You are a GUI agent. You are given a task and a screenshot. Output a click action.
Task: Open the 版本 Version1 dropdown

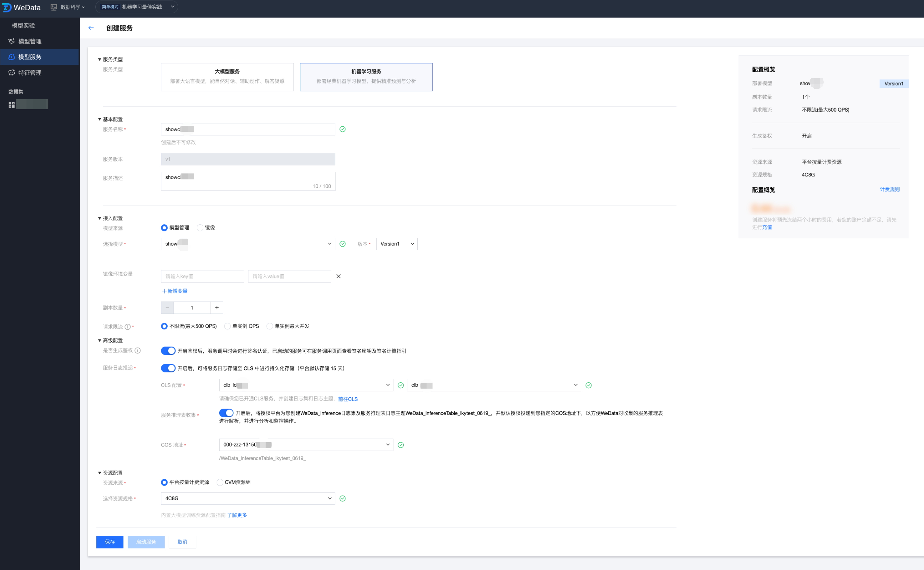[x=397, y=244]
